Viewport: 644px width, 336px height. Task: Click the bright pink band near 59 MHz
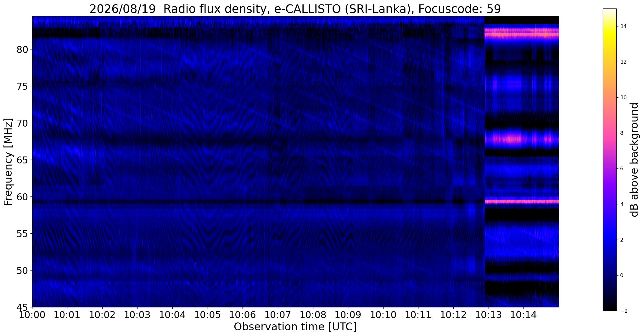coord(522,201)
